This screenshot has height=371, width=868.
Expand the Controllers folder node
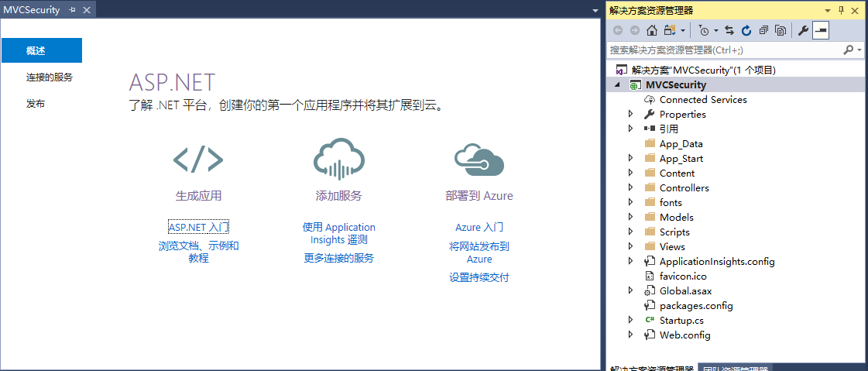click(631, 188)
